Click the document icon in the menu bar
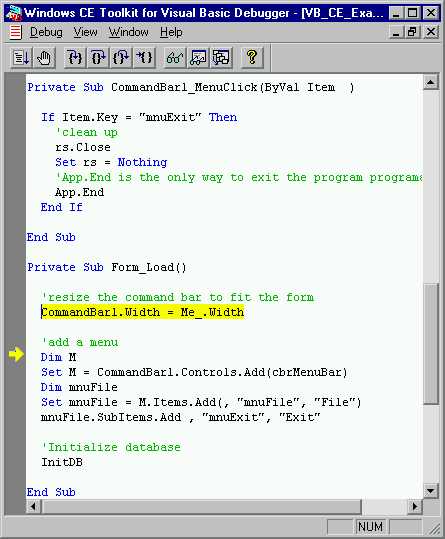The width and height of the screenshot is (445, 539). pyautogui.click(x=15, y=32)
